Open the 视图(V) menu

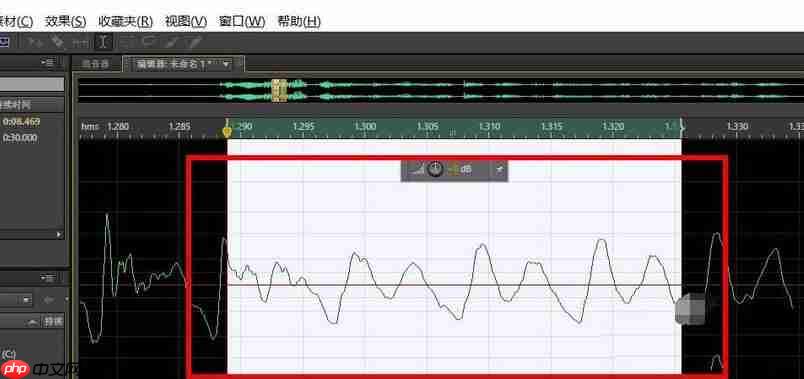186,22
